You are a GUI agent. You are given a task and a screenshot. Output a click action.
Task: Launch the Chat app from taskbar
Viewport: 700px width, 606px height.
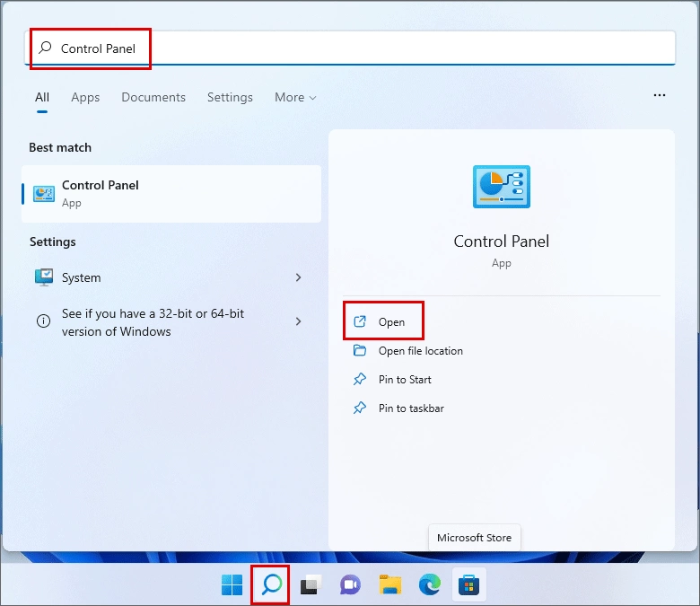pos(350,585)
